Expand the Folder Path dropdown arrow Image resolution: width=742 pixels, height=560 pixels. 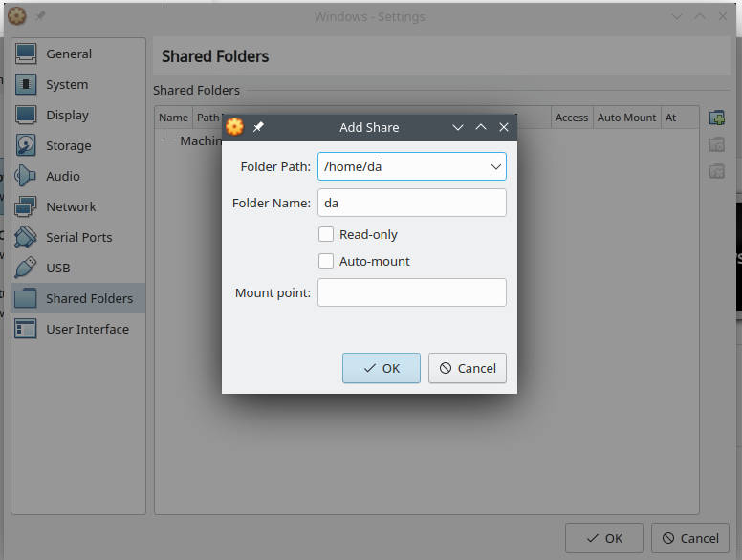point(496,166)
